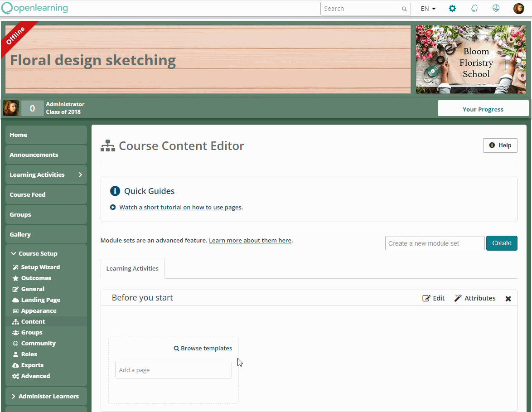Open Attributes for 'Before you start' module
Image resolution: width=532 pixels, height=412 pixels.
tap(475, 298)
